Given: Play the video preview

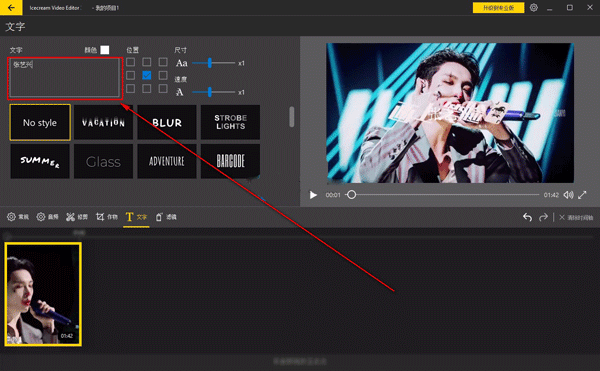Looking at the screenshot, I should pos(313,195).
